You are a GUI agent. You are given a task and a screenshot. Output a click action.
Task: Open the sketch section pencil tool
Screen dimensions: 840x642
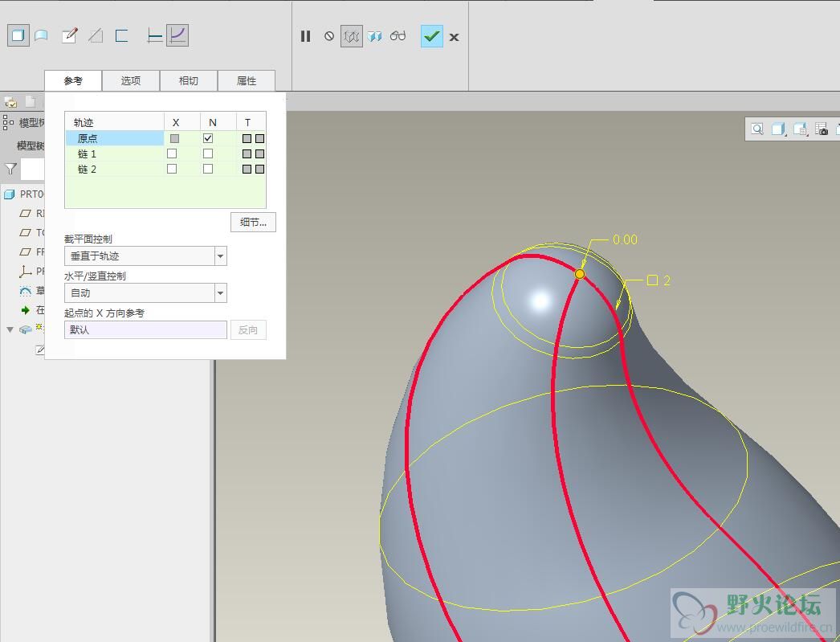(70, 35)
